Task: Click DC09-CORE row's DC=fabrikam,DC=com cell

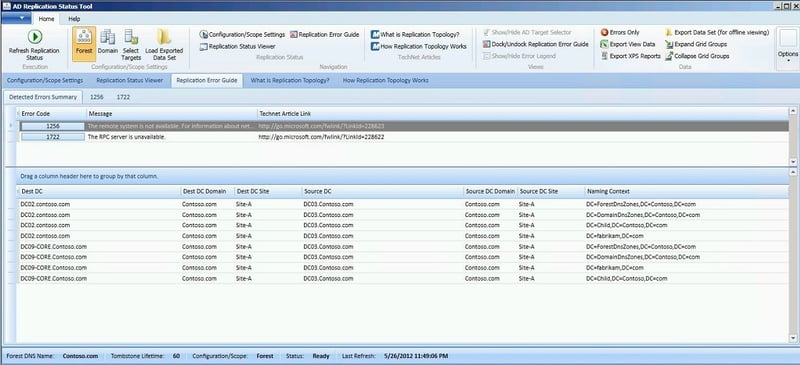Action: (x=615, y=267)
